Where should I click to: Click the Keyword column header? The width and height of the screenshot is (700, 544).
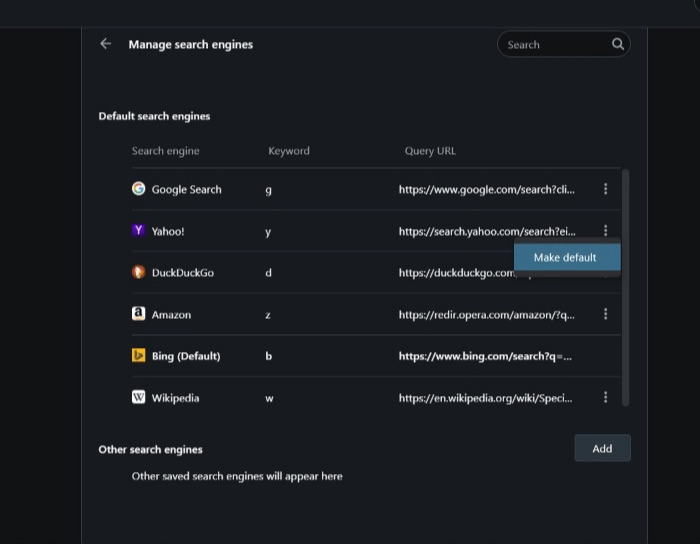(289, 151)
